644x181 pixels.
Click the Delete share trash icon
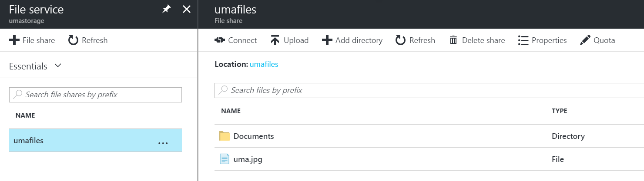tap(453, 40)
